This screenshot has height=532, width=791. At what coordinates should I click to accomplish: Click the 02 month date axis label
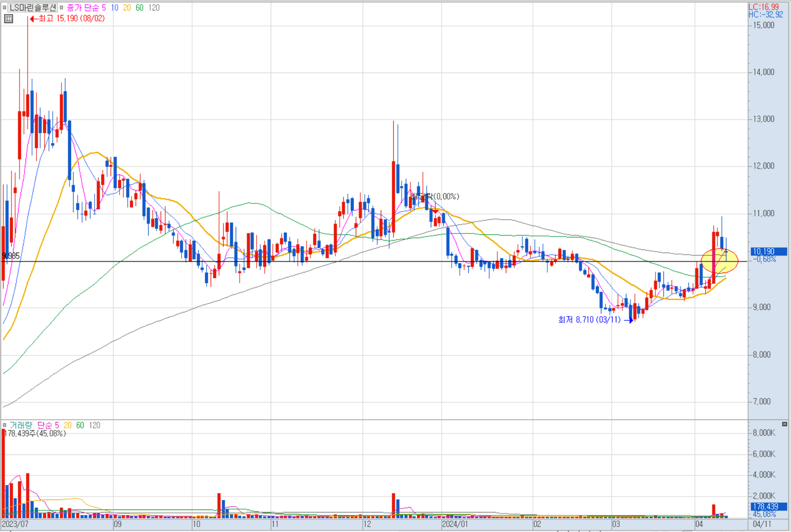[537, 524]
